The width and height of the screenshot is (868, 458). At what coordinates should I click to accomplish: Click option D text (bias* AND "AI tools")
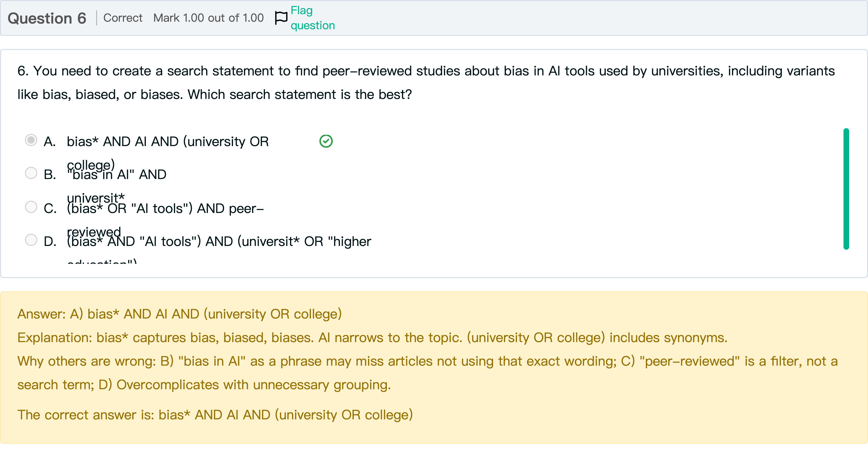(x=219, y=241)
